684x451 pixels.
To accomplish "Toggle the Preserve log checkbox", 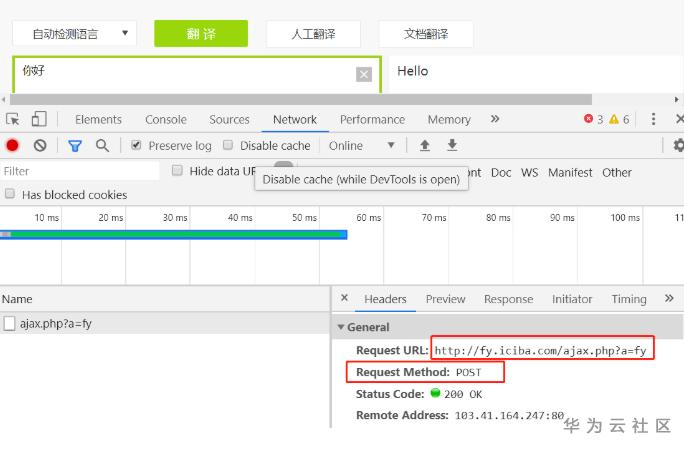I will (x=136, y=145).
